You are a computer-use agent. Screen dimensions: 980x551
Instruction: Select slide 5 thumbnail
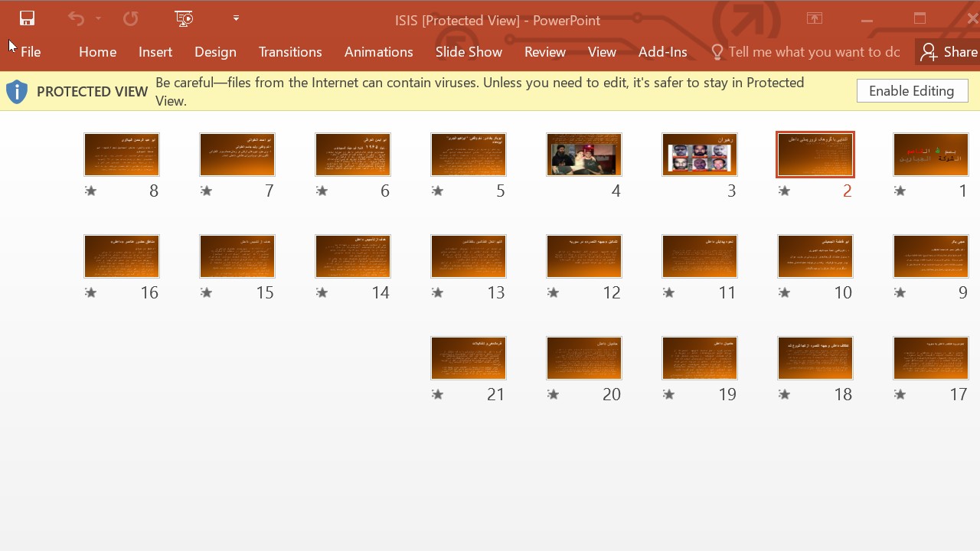pyautogui.click(x=469, y=155)
